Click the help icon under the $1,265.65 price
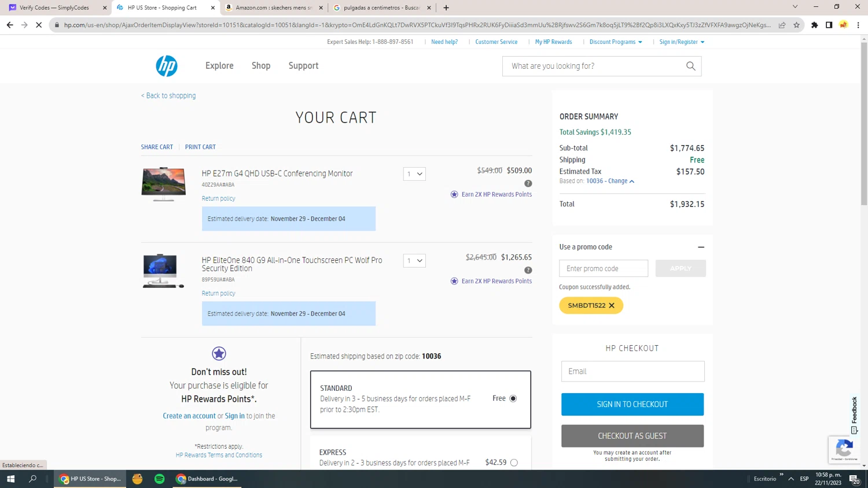 [x=528, y=270]
